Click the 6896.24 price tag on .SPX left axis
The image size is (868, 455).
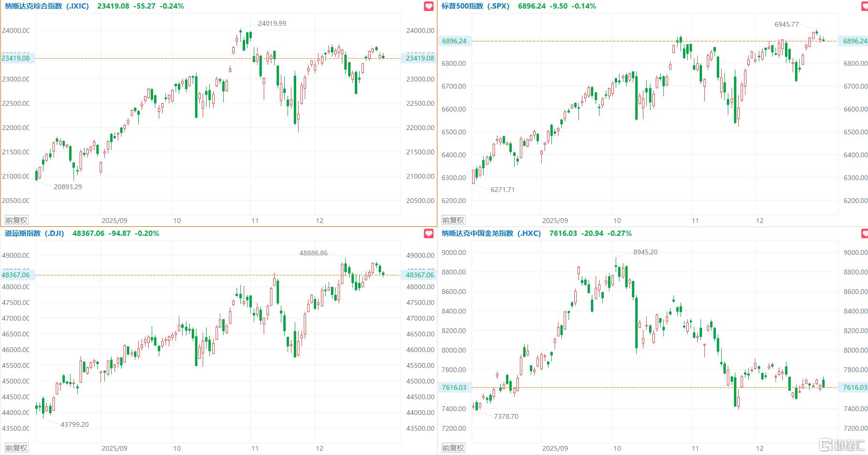click(x=454, y=41)
